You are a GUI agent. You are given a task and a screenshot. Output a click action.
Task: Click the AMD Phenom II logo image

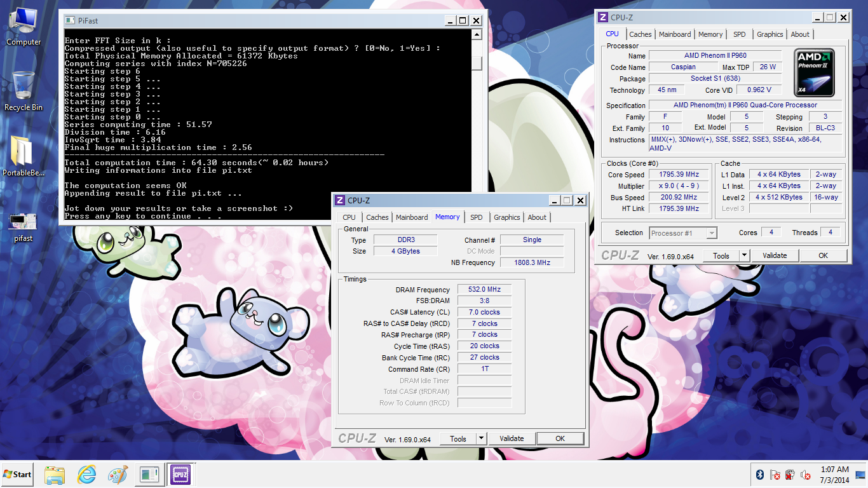(x=814, y=72)
